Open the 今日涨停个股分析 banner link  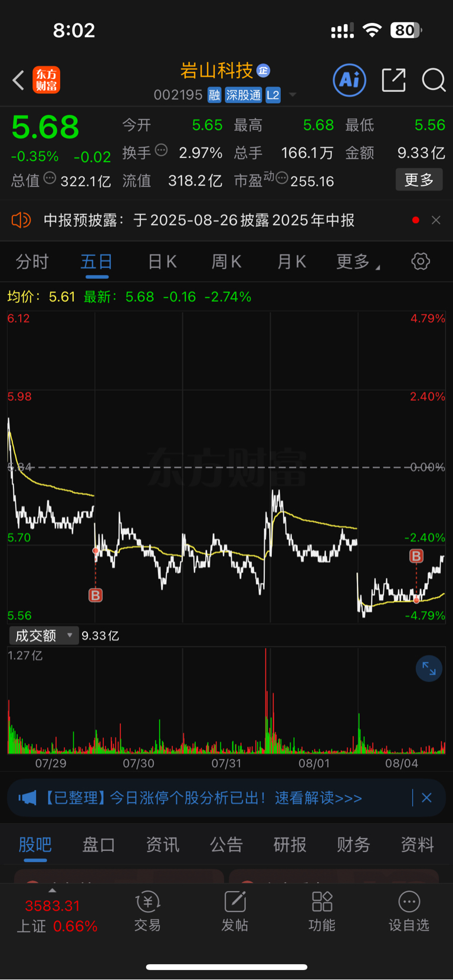pos(203,798)
